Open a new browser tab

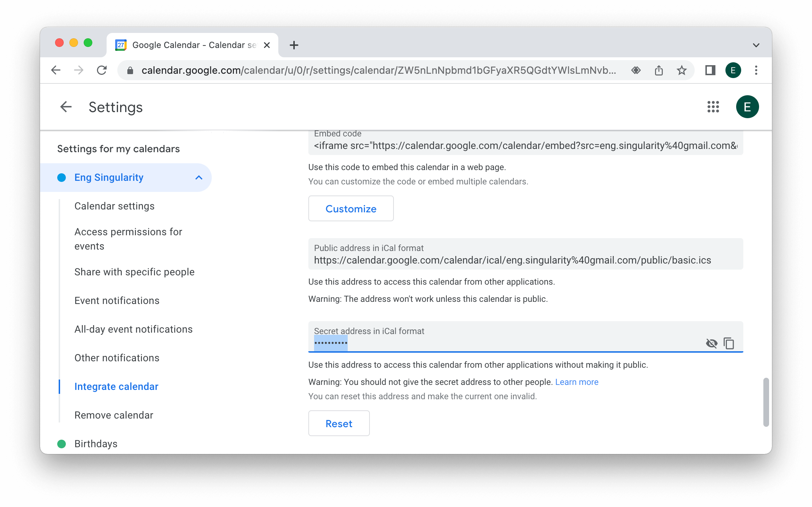point(294,45)
